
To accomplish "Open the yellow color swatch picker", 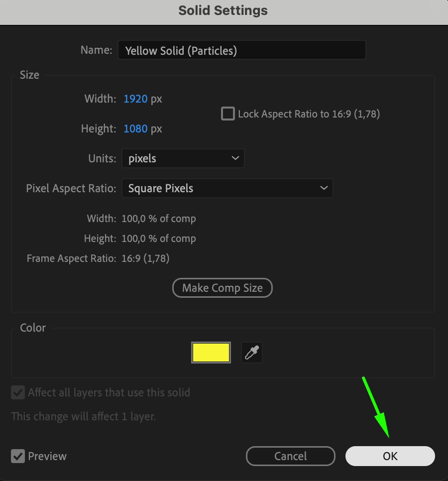I will coord(211,353).
